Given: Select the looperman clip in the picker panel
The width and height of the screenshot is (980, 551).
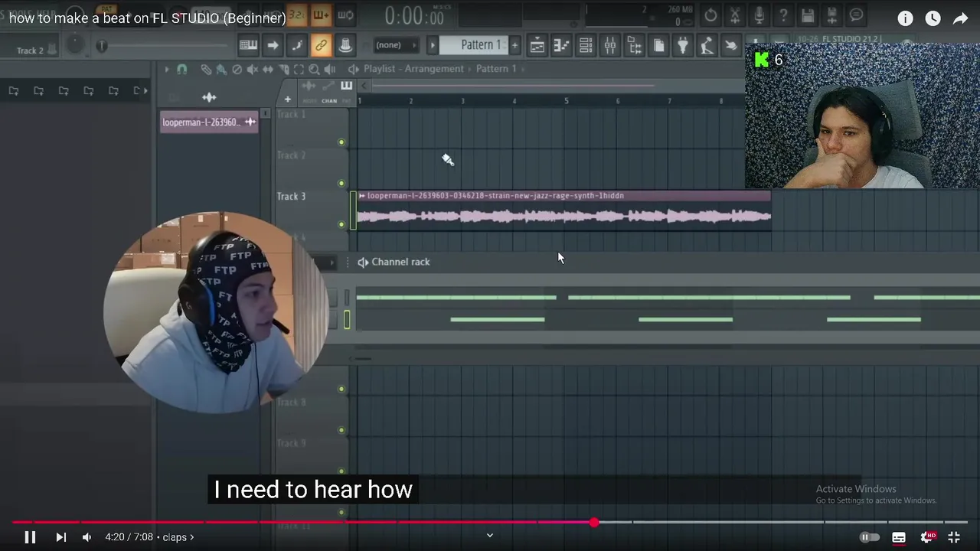Looking at the screenshot, I should pyautogui.click(x=210, y=122).
